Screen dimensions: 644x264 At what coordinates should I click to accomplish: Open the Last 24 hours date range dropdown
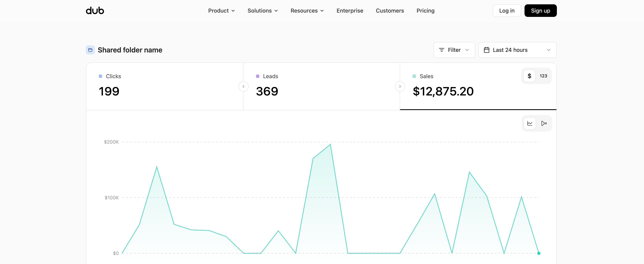tap(517, 50)
